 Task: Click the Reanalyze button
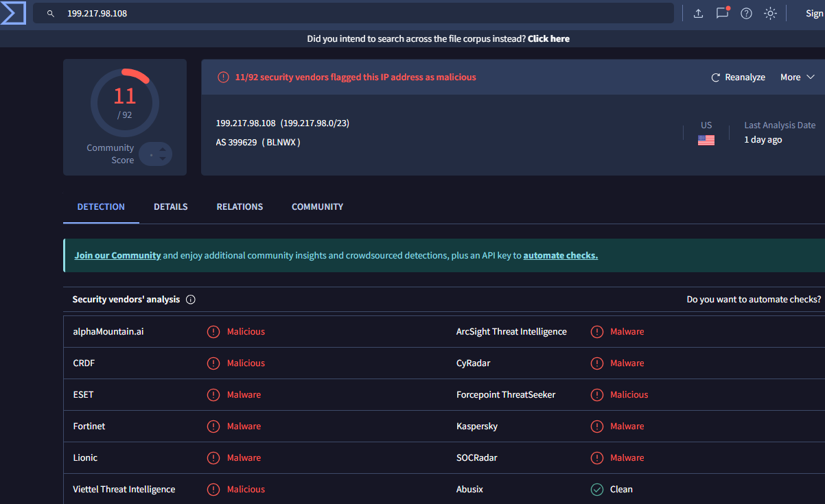click(738, 77)
